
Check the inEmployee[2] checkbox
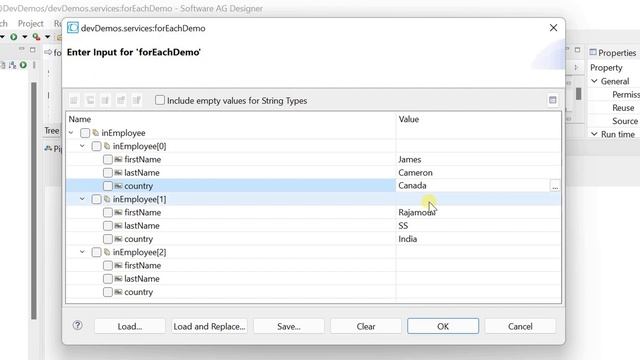pyautogui.click(x=96, y=252)
